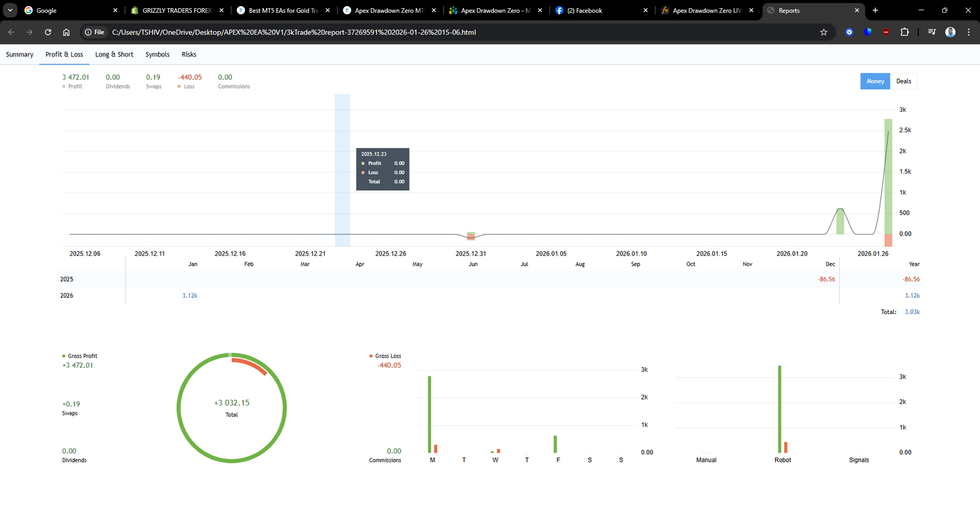
Task: Open a new browser tab with plus icon
Action: click(875, 11)
